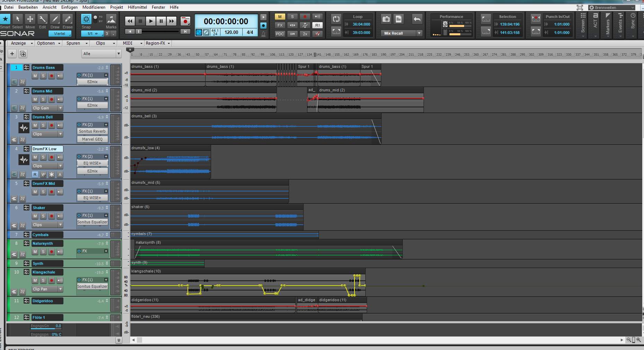This screenshot has height=350, width=644.
Task: Activate the Edit tool
Action: click(42, 19)
